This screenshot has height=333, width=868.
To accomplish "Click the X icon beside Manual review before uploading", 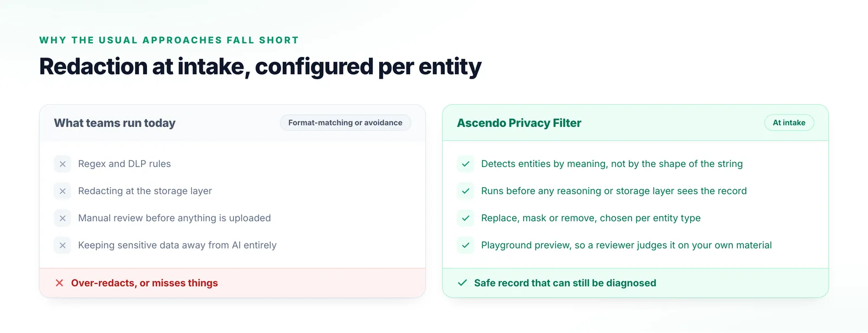I will (x=62, y=218).
